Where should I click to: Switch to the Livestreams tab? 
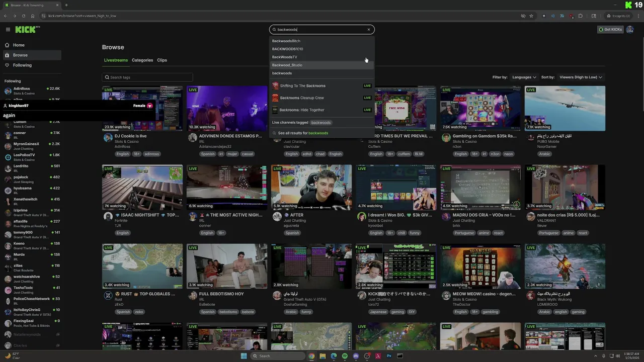pyautogui.click(x=116, y=60)
